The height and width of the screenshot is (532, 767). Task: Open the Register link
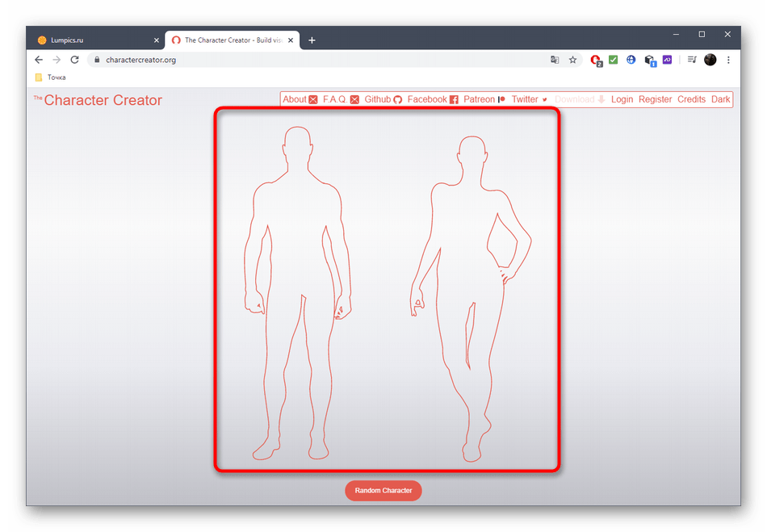click(655, 99)
